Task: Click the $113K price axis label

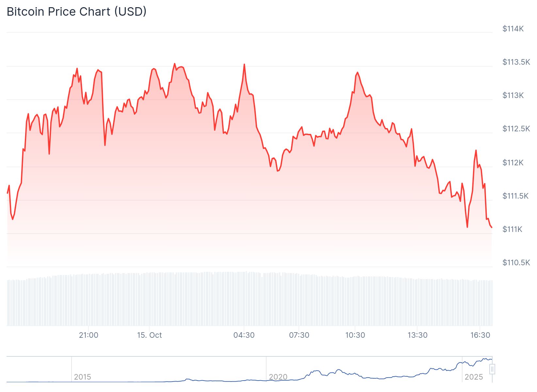Action: (x=513, y=95)
